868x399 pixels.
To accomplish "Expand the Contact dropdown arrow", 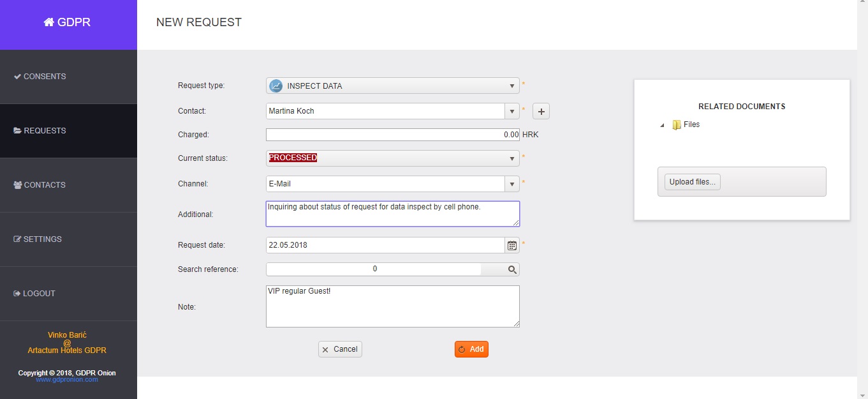I will click(511, 112).
